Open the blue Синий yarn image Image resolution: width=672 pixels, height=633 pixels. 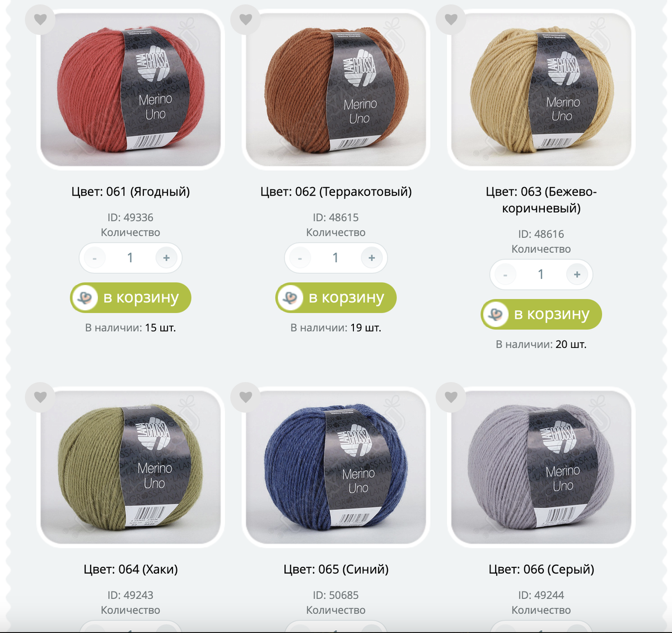point(336,467)
